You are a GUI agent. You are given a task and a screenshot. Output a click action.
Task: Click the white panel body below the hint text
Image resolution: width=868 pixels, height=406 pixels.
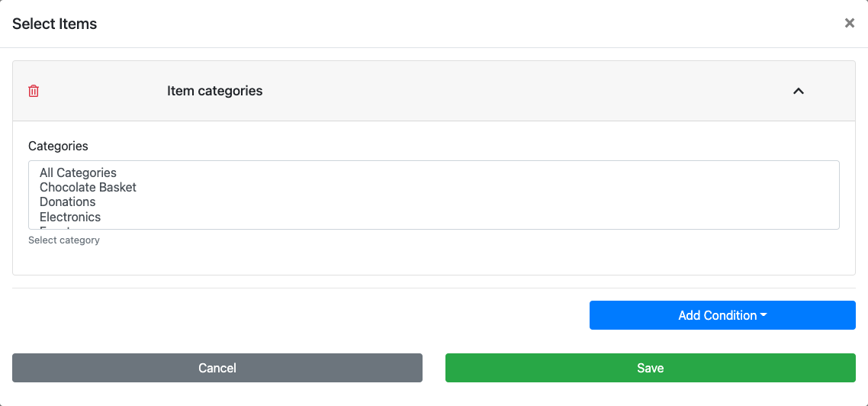[x=433, y=260]
